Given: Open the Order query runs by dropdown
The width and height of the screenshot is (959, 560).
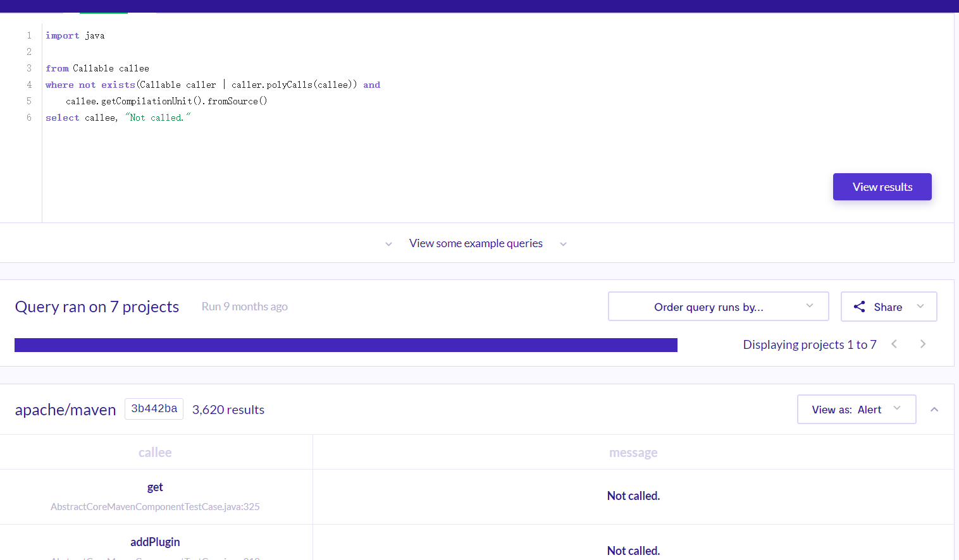Looking at the screenshot, I should point(718,307).
